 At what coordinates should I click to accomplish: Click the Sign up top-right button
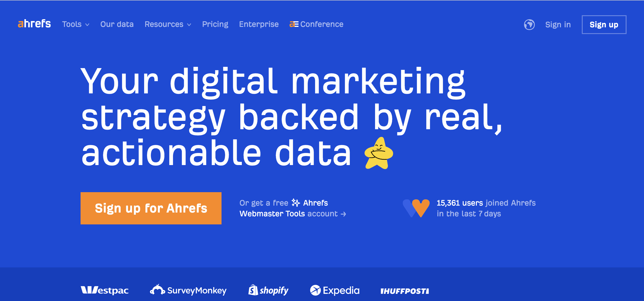(604, 24)
